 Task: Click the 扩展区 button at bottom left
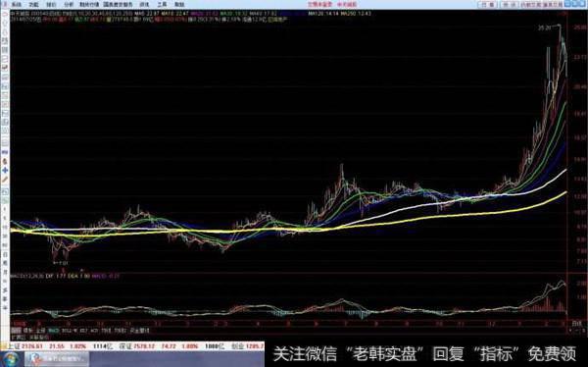pyautogui.click(x=18, y=338)
